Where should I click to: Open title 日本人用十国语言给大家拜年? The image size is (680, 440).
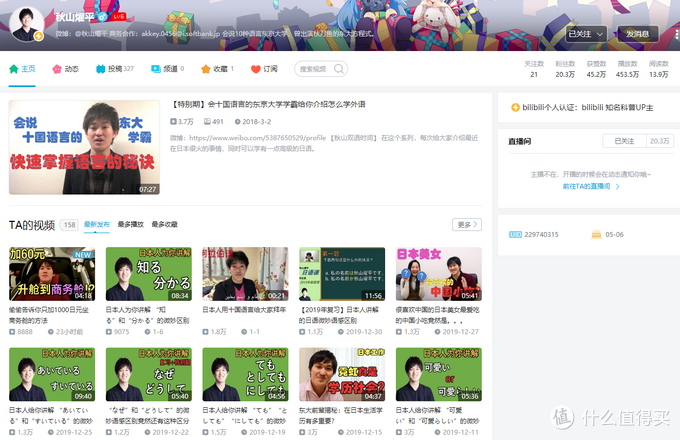pyautogui.click(x=244, y=310)
